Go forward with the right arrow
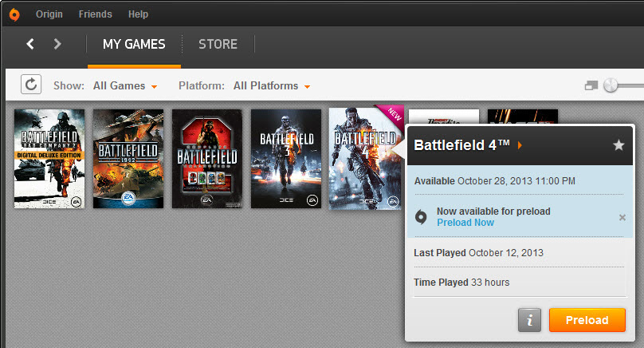 57,44
